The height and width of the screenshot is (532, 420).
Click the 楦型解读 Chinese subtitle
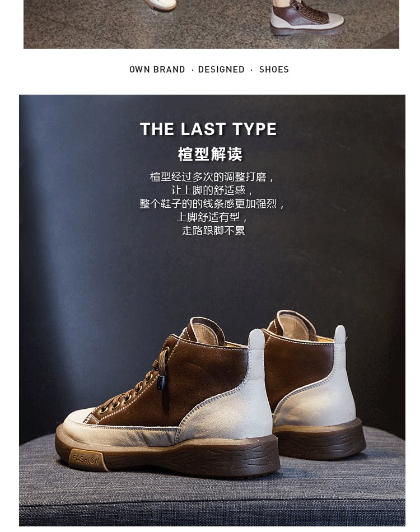click(210, 155)
